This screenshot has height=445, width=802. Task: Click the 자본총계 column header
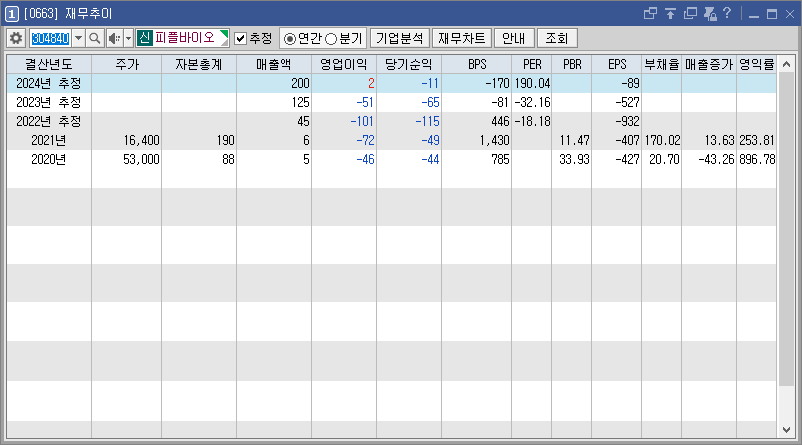point(199,64)
